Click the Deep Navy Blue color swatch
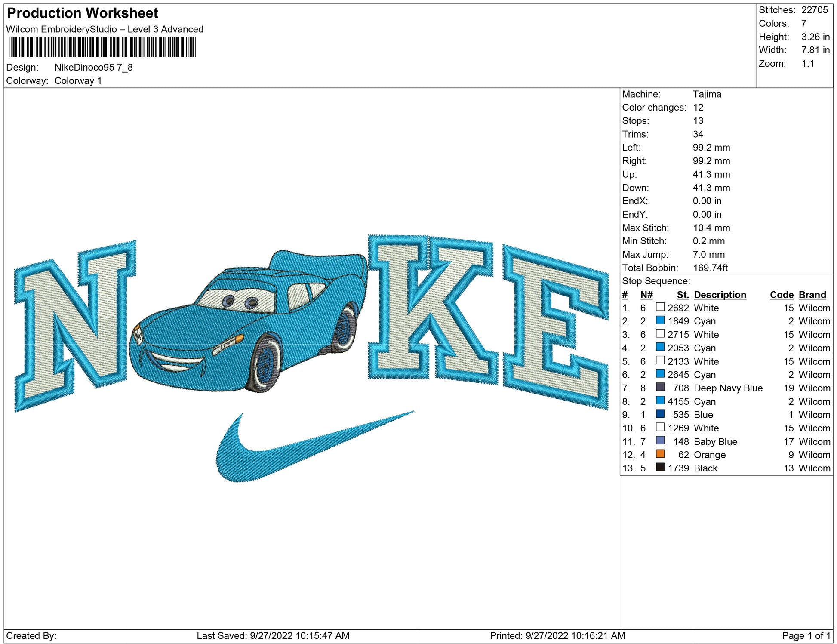The width and height of the screenshot is (837, 644). click(660, 387)
